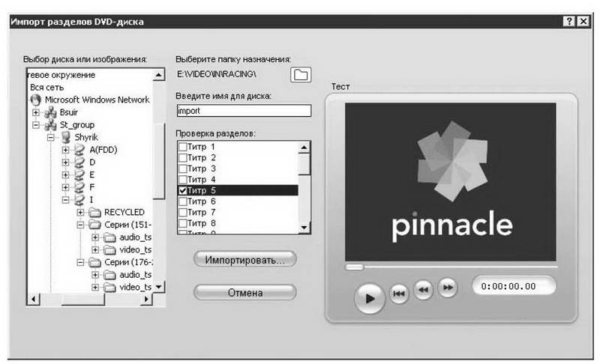The height and width of the screenshot is (364, 600).
Task: Check the Титр 1 checkbox
Action: point(183,147)
